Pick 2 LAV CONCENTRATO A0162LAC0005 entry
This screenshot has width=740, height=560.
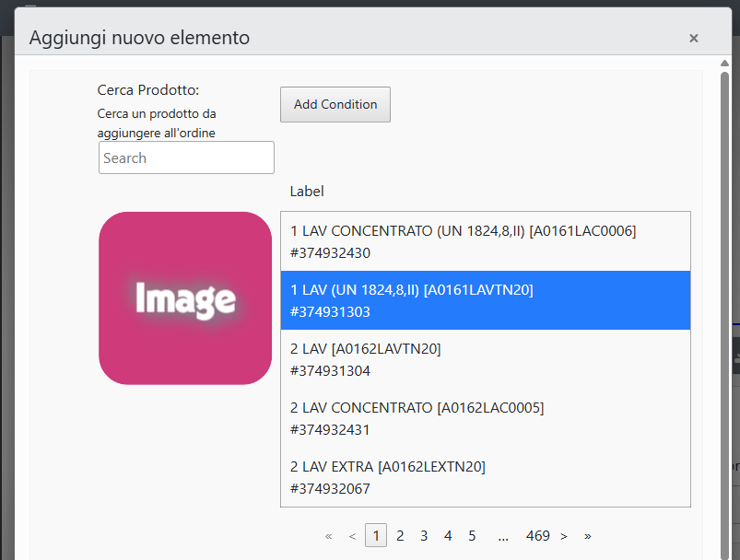(x=485, y=418)
